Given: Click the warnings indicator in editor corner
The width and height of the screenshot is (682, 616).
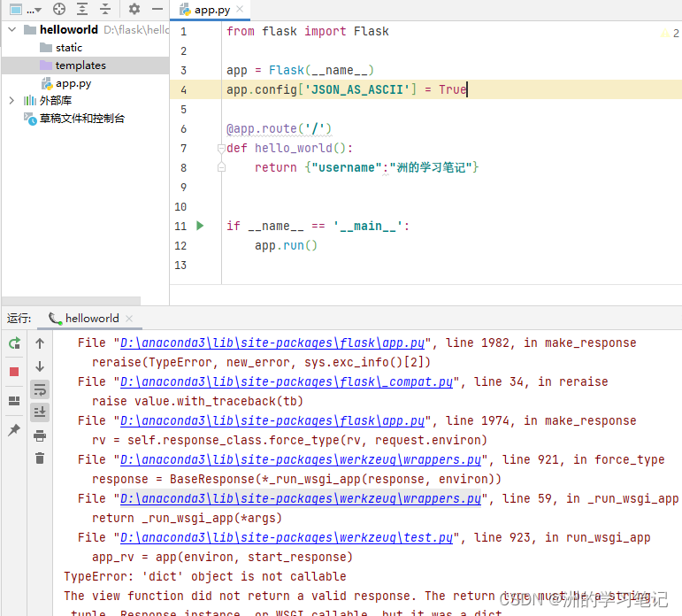Looking at the screenshot, I should 670,33.
